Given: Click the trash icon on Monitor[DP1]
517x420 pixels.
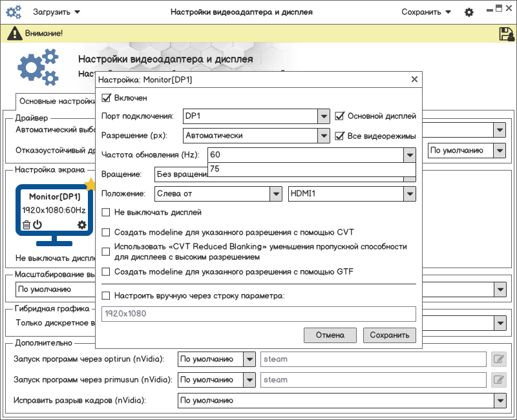Looking at the screenshot, I should coord(26,225).
